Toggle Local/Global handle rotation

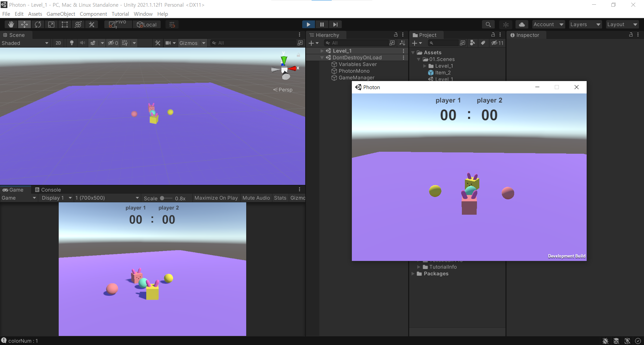(x=147, y=24)
